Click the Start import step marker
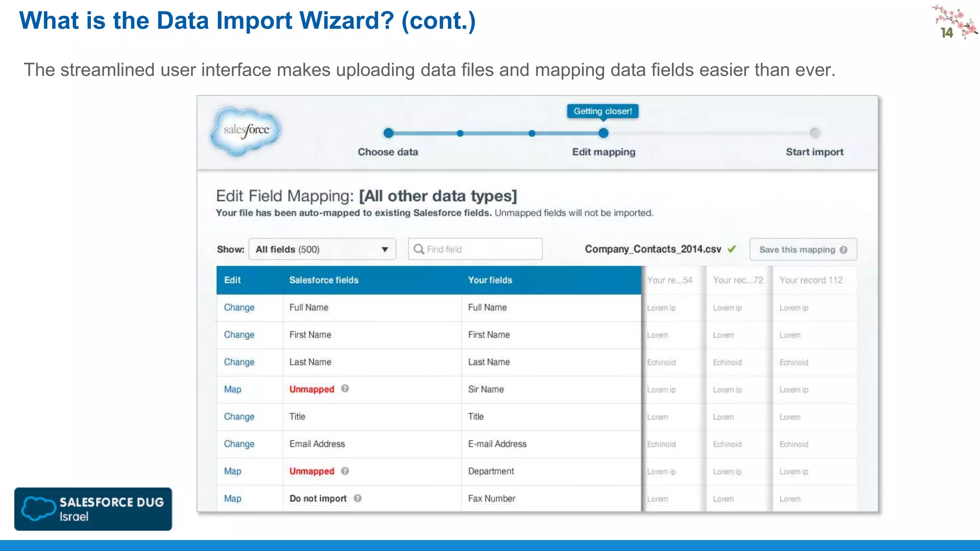The width and height of the screenshot is (980, 551). (x=815, y=133)
